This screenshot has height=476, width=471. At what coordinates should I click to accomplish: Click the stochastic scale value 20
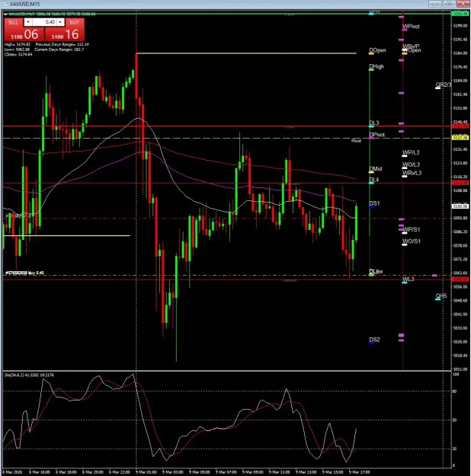tap(454, 449)
